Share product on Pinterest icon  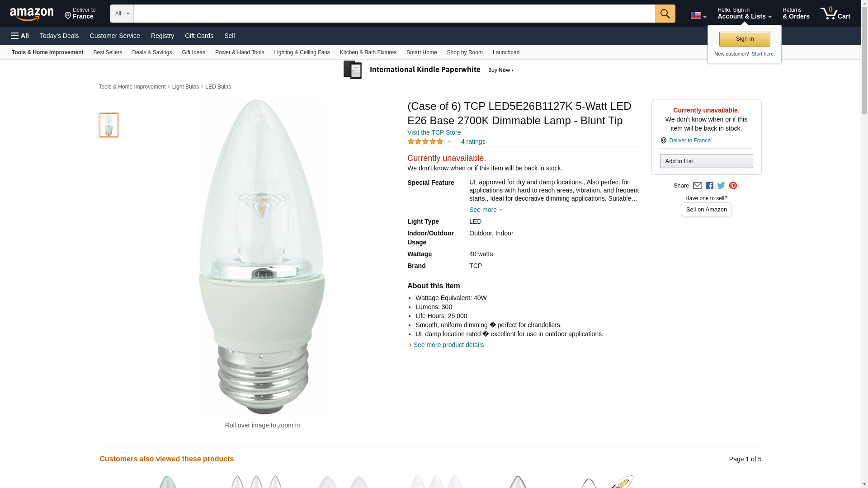pyautogui.click(x=733, y=186)
